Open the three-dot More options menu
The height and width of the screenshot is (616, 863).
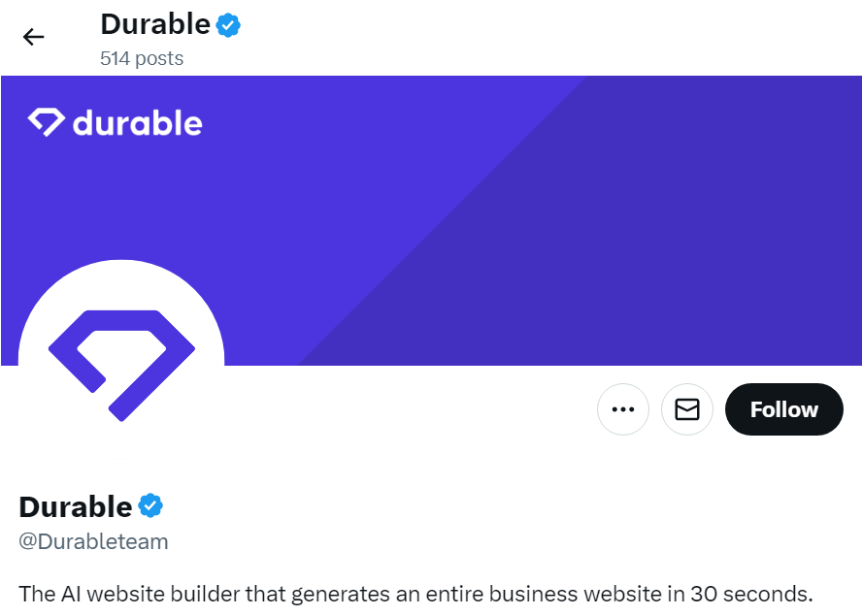[622, 409]
